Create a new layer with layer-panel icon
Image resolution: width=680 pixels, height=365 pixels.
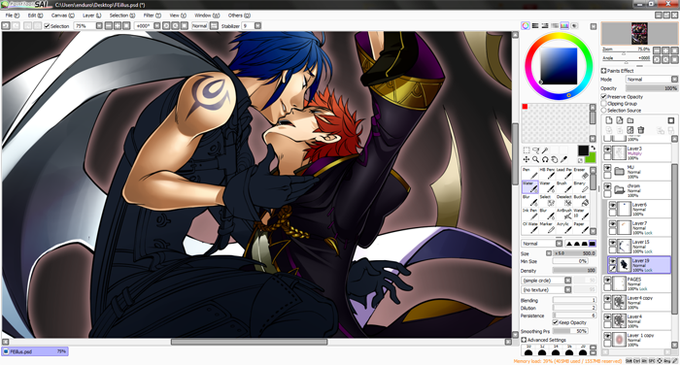pyautogui.click(x=609, y=120)
